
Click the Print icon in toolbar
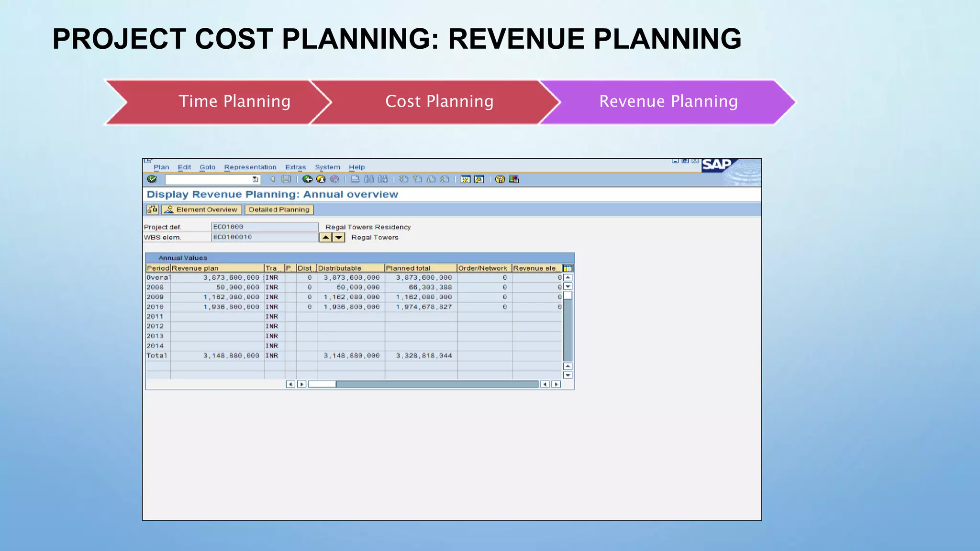click(x=355, y=179)
